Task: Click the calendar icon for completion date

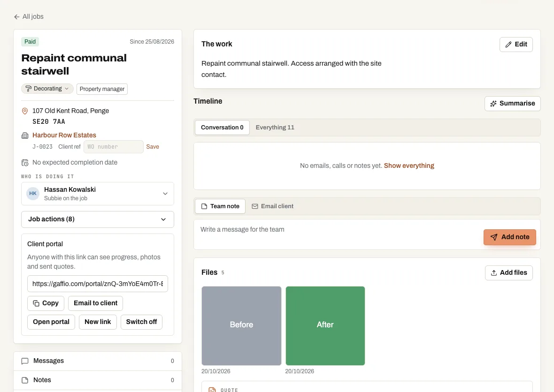Action: pos(25,163)
